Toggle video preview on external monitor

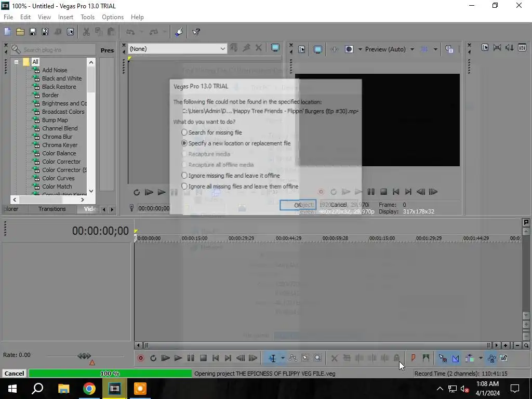tap(318, 49)
